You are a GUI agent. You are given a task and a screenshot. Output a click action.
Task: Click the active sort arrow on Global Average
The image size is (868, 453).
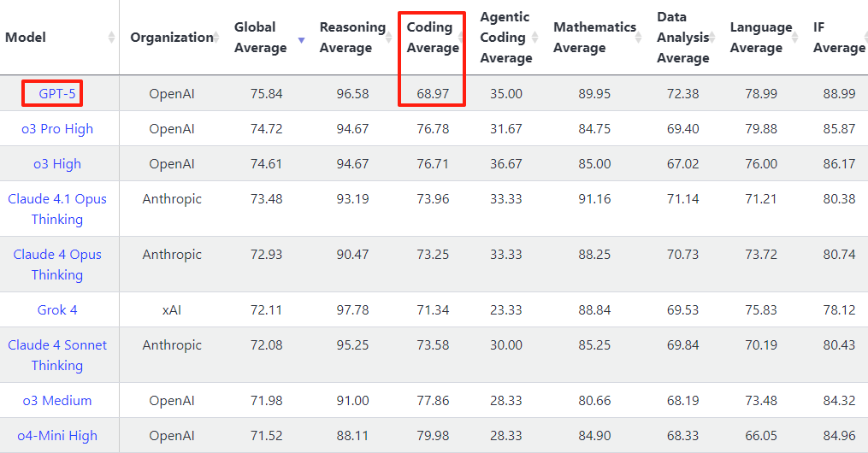coord(301,39)
